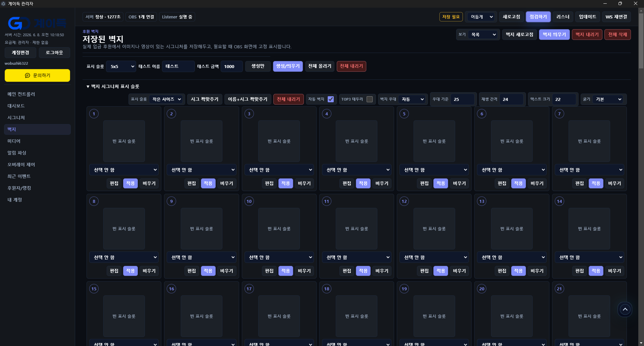Click the 저장 필요 button
Image resolution: width=644 pixels, height=346 pixels.
point(451,17)
